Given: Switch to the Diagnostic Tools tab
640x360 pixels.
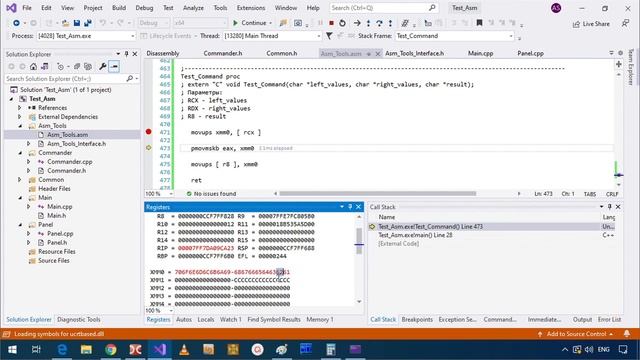Looking at the screenshot, I should point(79,320).
